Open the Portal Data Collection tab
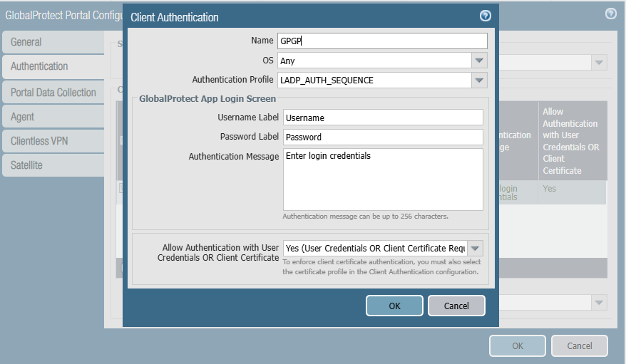 click(53, 93)
